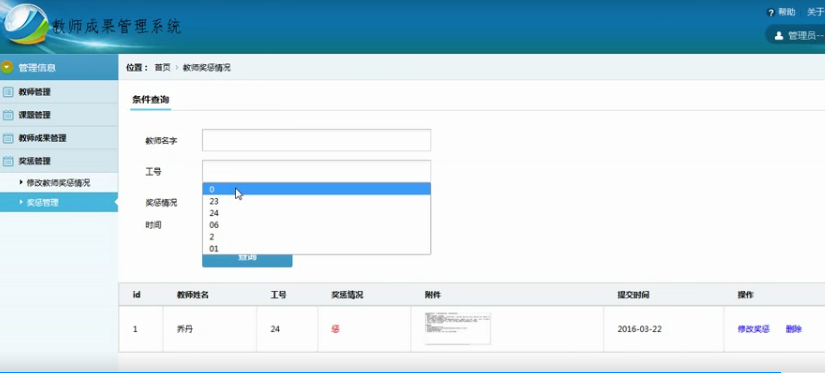
Task: Click the 教师名字 input field
Action: click(316, 140)
